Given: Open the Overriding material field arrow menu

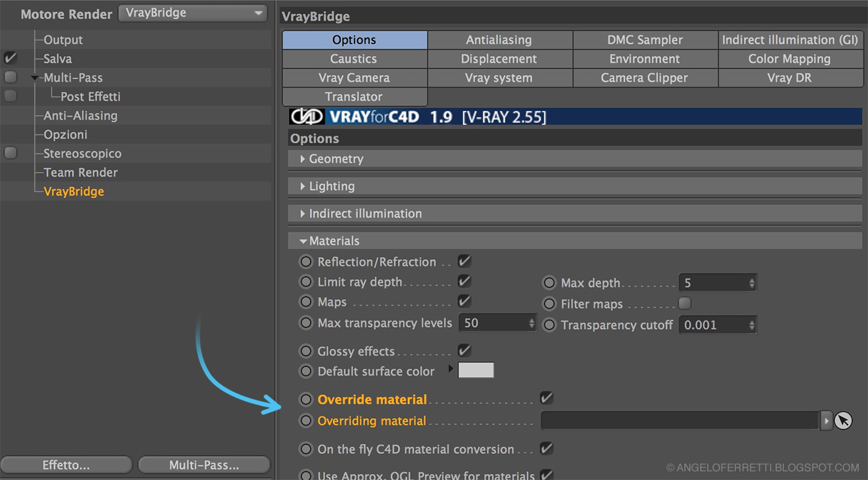Looking at the screenshot, I should pos(827,421).
